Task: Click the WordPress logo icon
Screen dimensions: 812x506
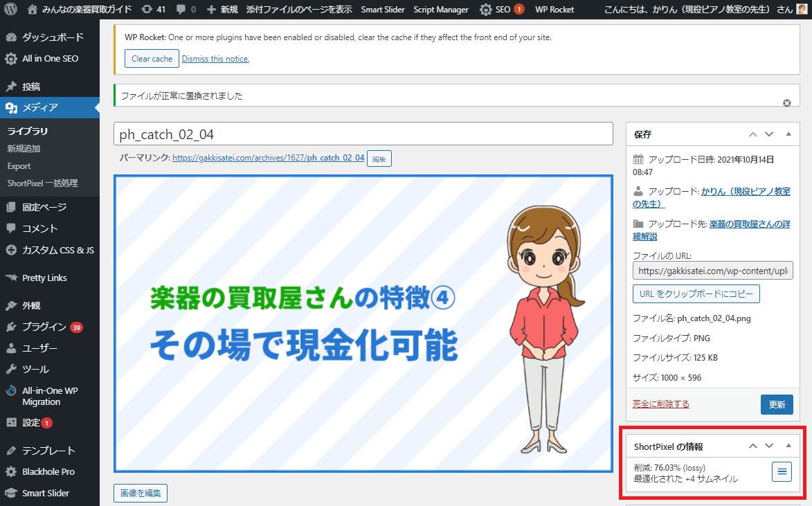Action: 11,10
